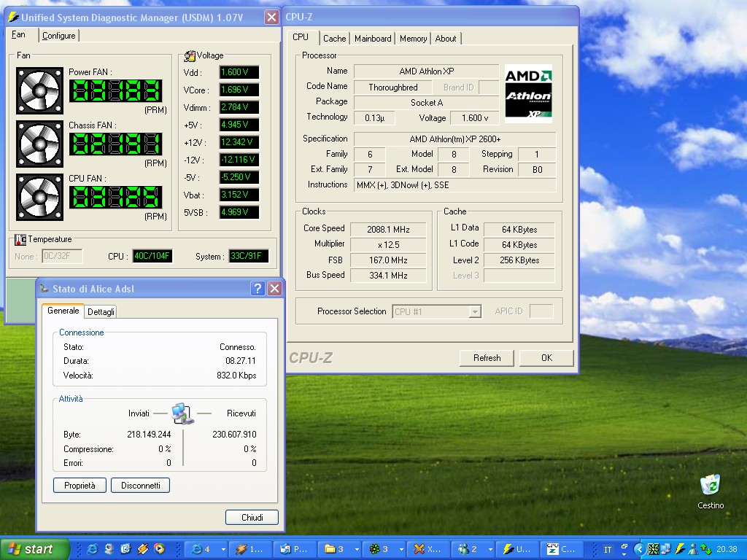The height and width of the screenshot is (560, 747).
Task: Open the IT language bar selector
Action: coord(608,550)
